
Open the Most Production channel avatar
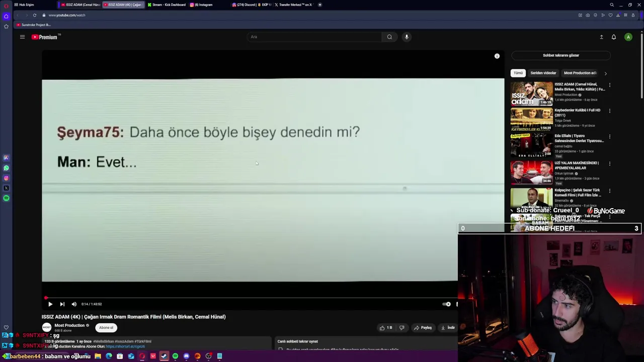pyautogui.click(x=47, y=327)
